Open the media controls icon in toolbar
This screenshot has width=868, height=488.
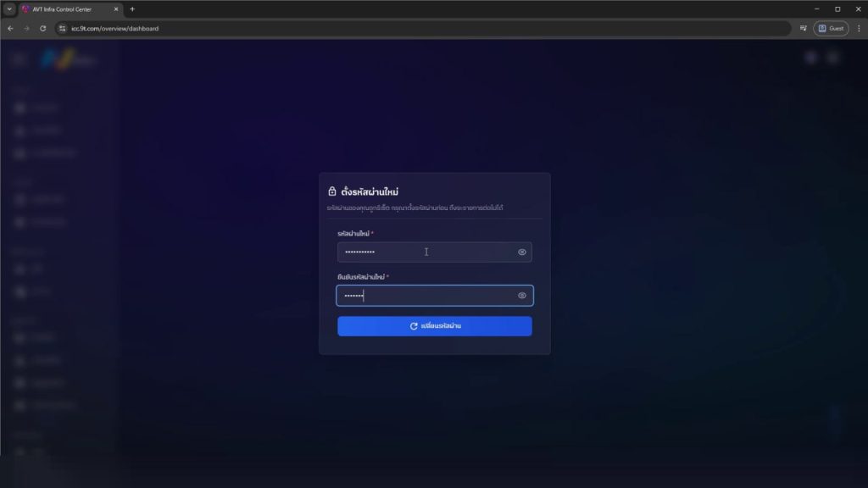[x=802, y=28]
